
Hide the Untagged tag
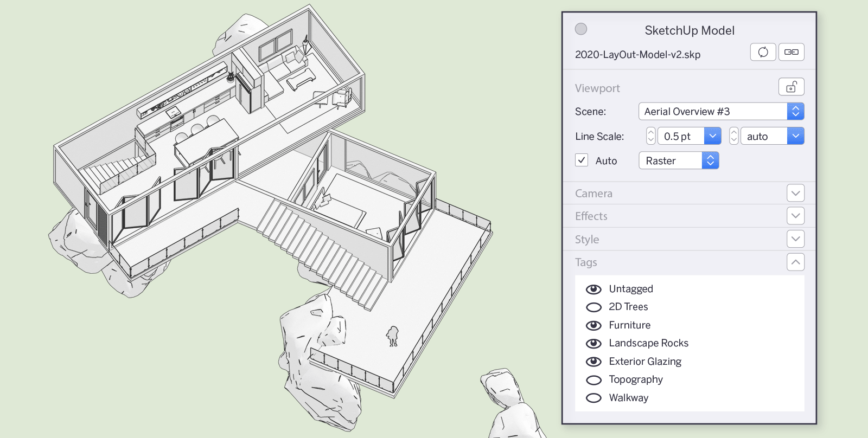594,289
